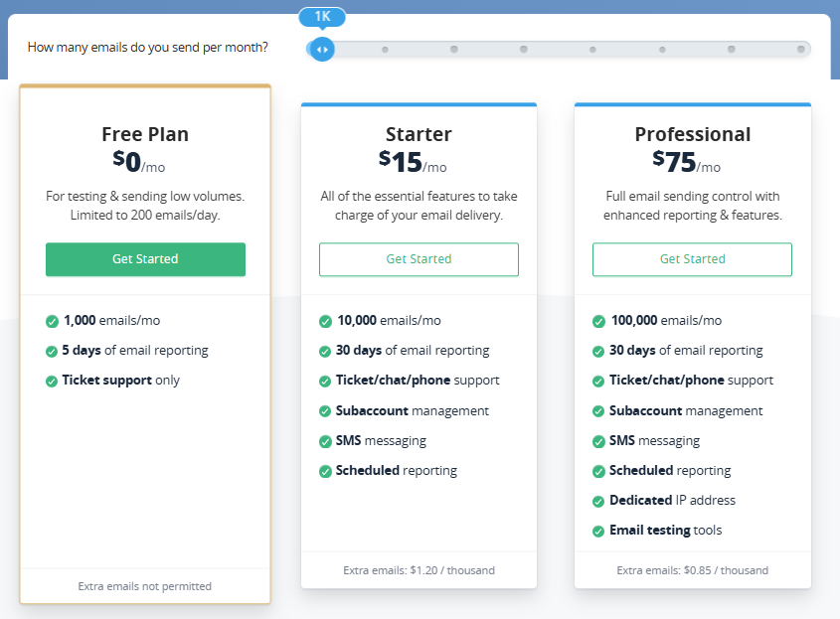The height and width of the screenshot is (619, 840).
Task: Click the checkmark beside Dedicated IP address
Action: tap(598, 501)
